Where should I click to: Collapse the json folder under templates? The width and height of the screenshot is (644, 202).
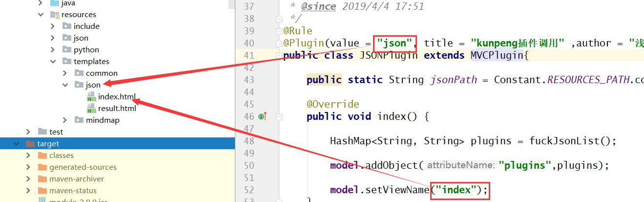(65, 85)
